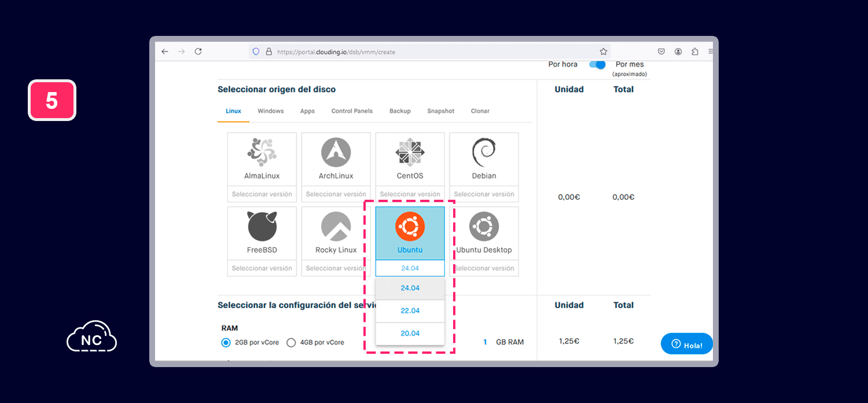Screen dimensions: 868x403
Task: Switch to the Windows tab
Action: [271, 111]
